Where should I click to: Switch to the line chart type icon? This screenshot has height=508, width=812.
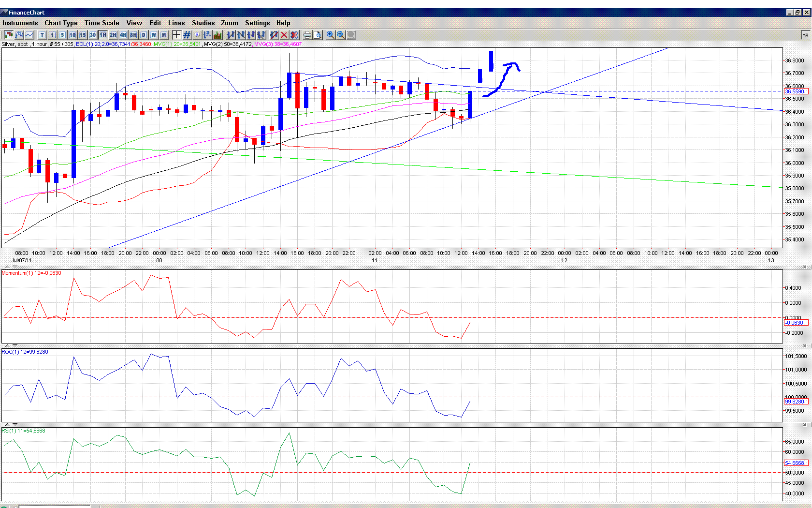pyautogui.click(x=30, y=35)
